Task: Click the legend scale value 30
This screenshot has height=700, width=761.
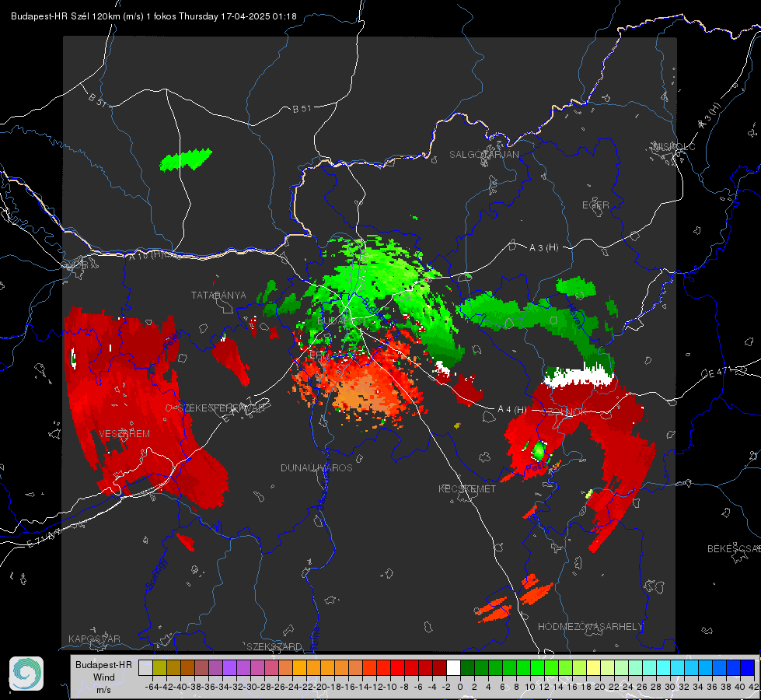Action: click(x=670, y=687)
